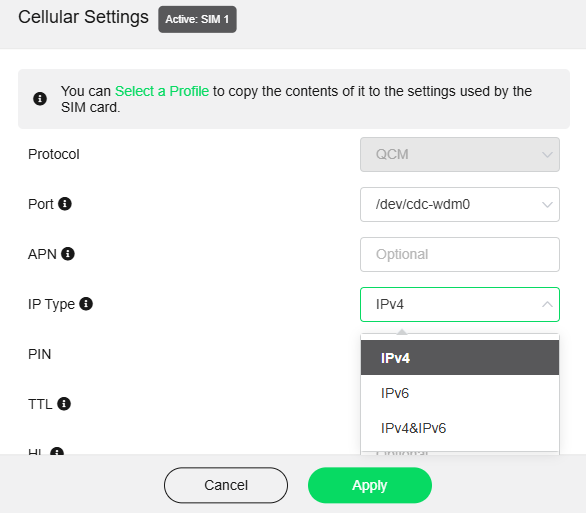Click the partially visible HL info icon
The height and width of the screenshot is (513, 586).
coord(57,451)
